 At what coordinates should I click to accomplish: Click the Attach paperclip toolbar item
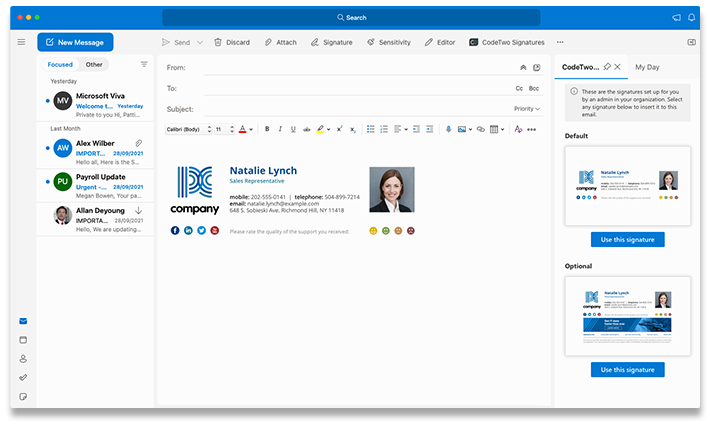281,42
